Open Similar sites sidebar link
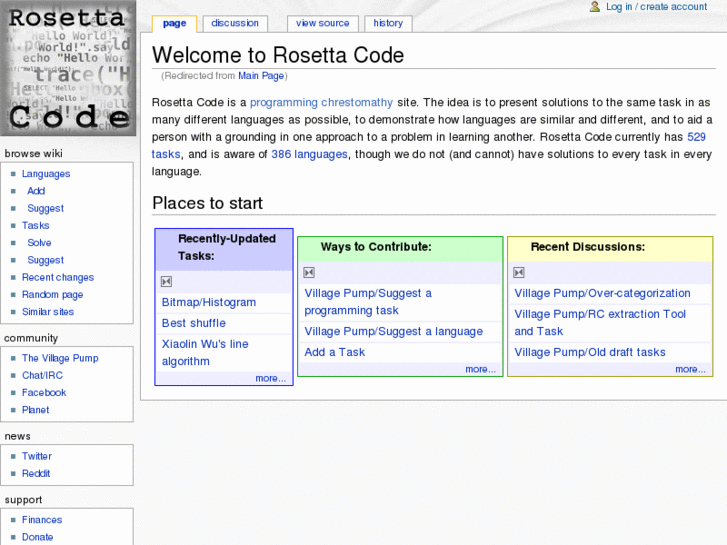The width and height of the screenshot is (727, 545). [48, 312]
